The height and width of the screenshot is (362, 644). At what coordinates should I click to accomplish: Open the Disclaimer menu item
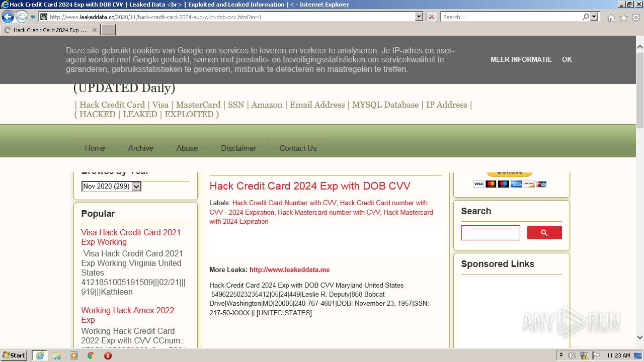tap(238, 148)
